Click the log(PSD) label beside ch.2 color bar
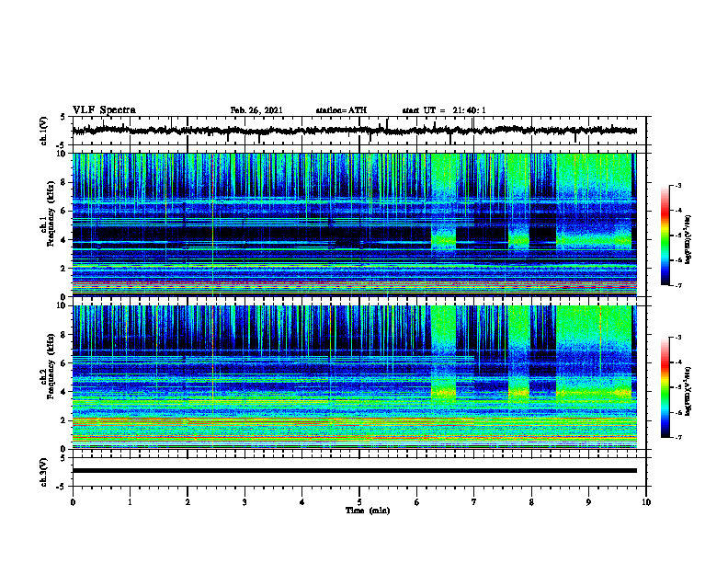 (689, 391)
